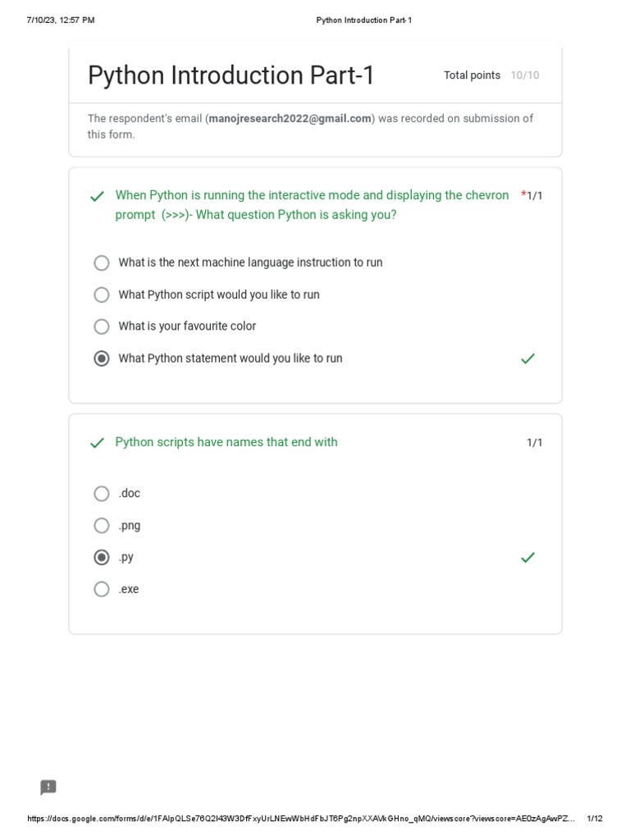Viewport: 630px width, 840px height.
Task: Click correct-answer tick next to 'What Python statement'
Action: coord(528,358)
